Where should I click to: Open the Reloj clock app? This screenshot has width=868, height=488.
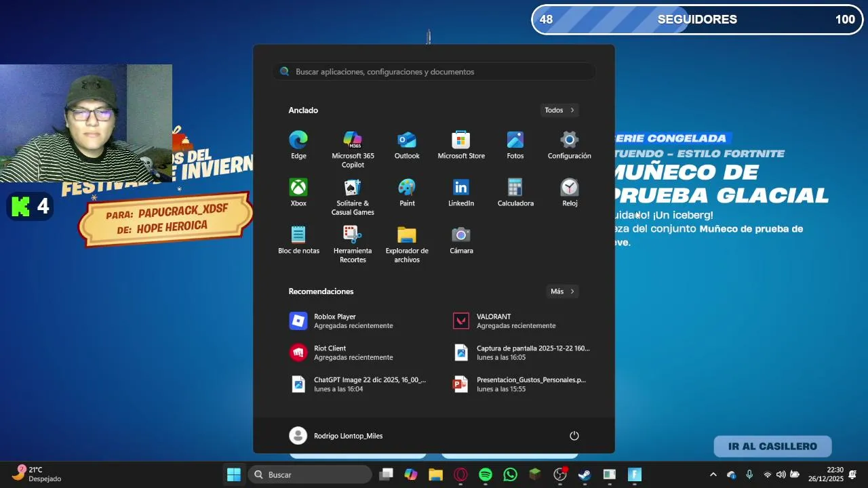[x=570, y=193]
